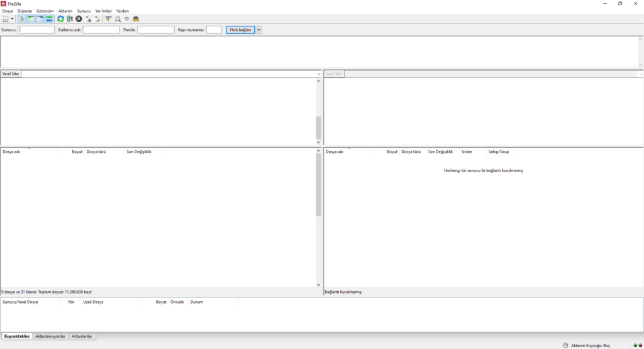Click the Sunucu host input field
The height and width of the screenshot is (349, 644).
click(36, 30)
